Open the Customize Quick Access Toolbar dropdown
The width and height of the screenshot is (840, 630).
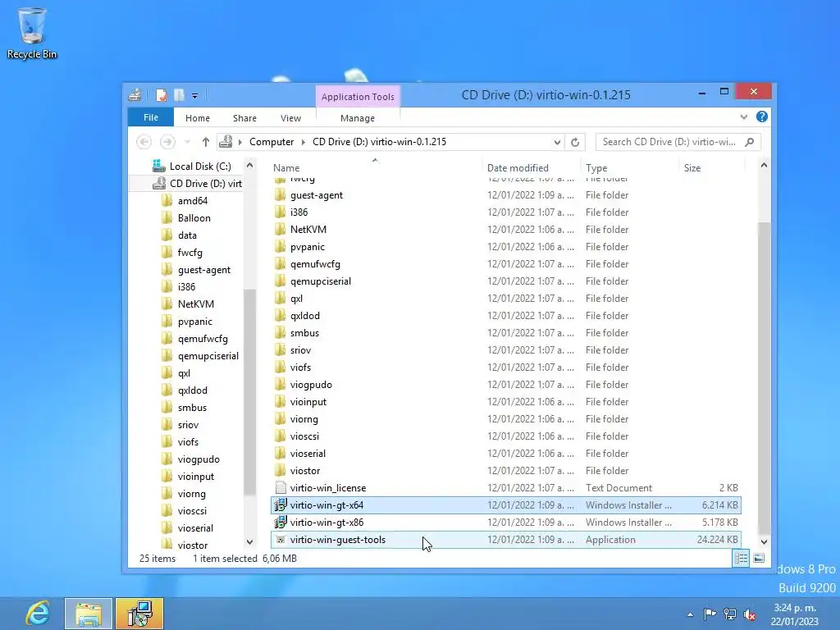tap(195, 96)
